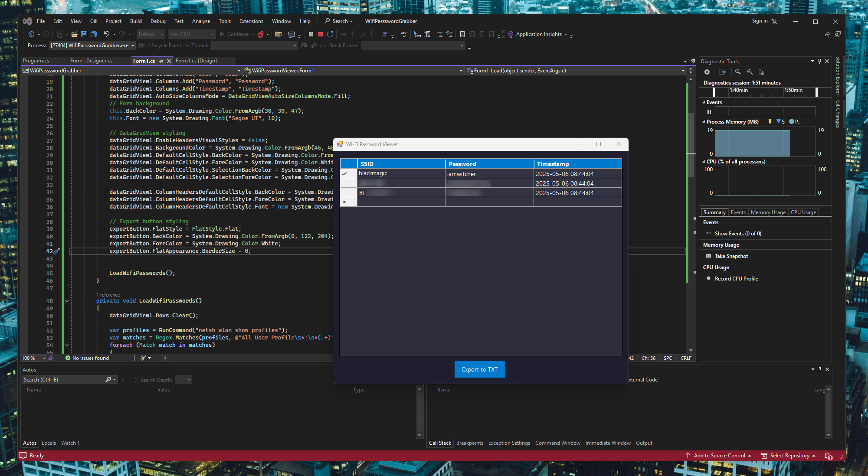
Task: Click the Stop Debugging red square icon
Action: [x=320, y=34]
